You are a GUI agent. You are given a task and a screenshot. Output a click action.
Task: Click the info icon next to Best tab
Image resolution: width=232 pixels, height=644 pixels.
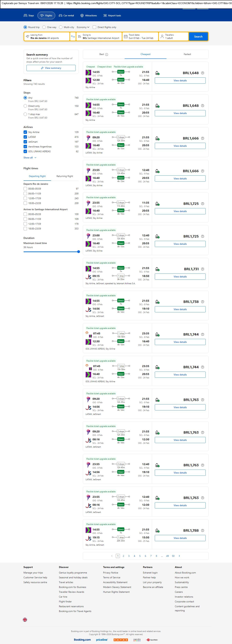[107, 55]
